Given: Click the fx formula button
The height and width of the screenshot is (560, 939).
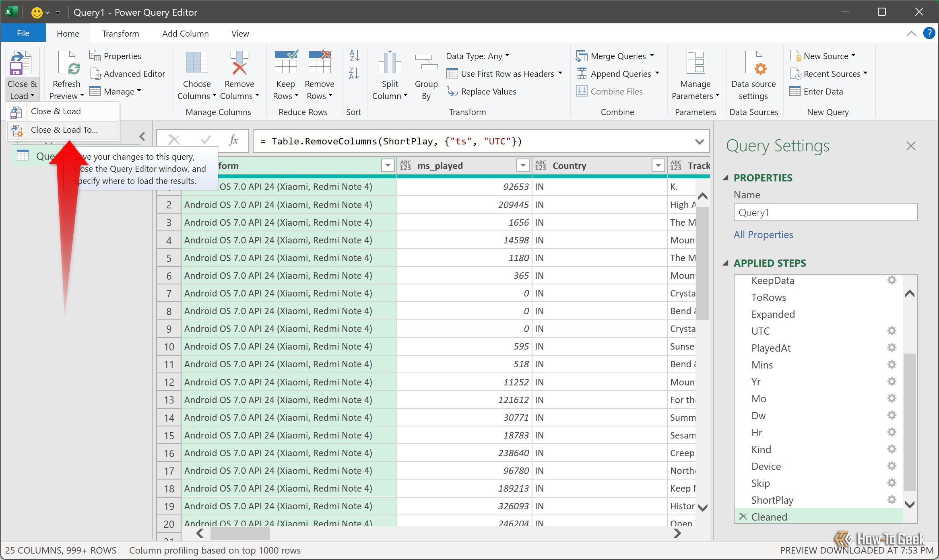Looking at the screenshot, I should (233, 140).
